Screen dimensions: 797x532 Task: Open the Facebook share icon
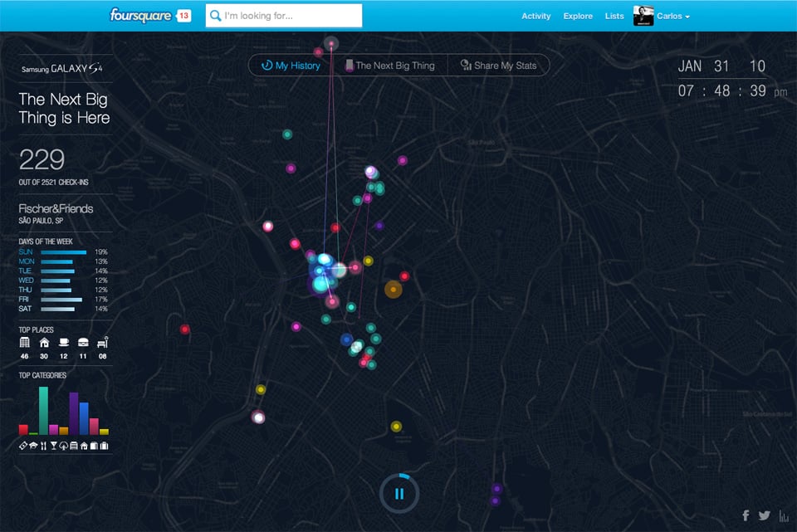[746, 515]
